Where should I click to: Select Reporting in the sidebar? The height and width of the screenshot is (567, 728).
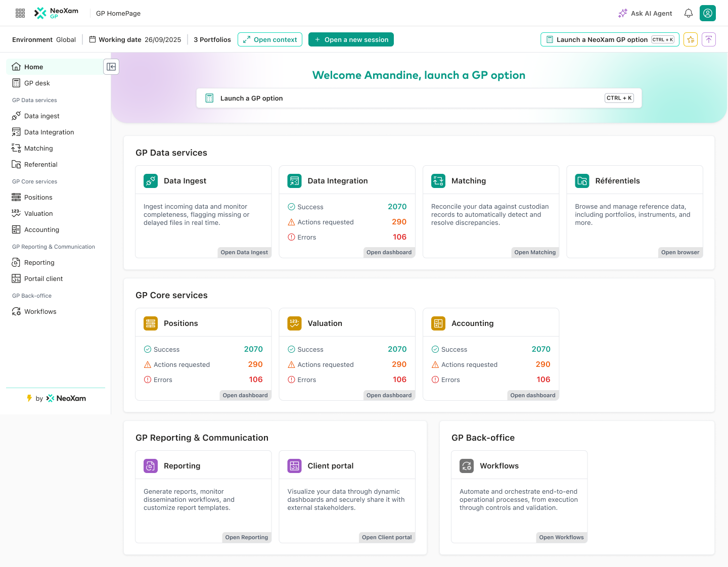[x=55, y=262]
